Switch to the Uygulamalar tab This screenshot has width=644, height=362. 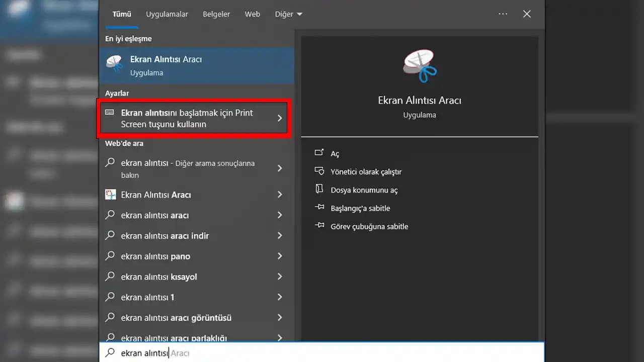point(167,14)
